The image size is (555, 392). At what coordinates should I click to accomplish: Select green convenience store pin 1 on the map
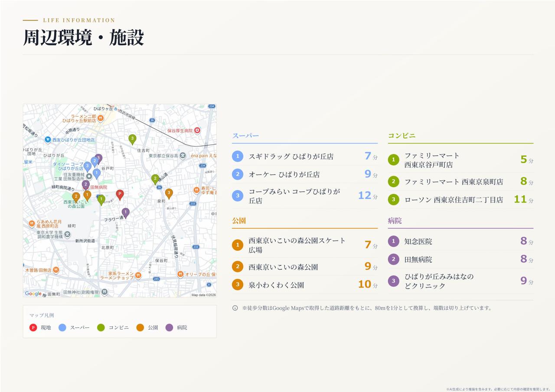[x=101, y=199]
